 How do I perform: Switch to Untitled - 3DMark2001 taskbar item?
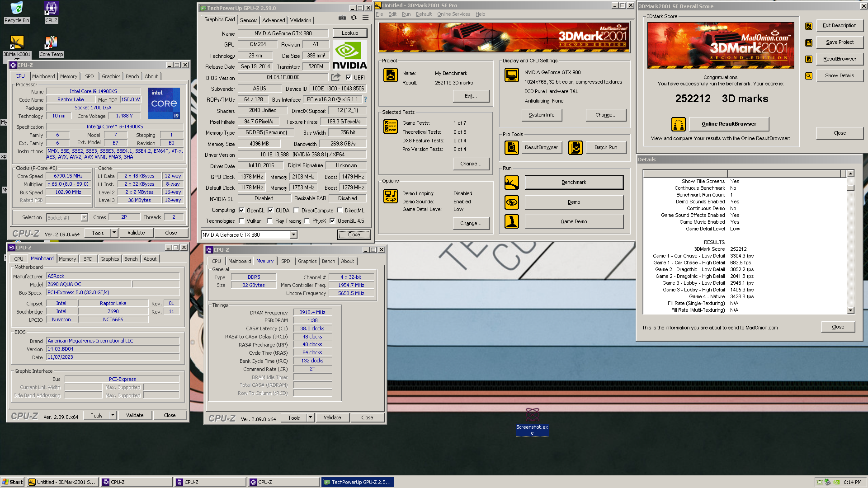coord(62,482)
